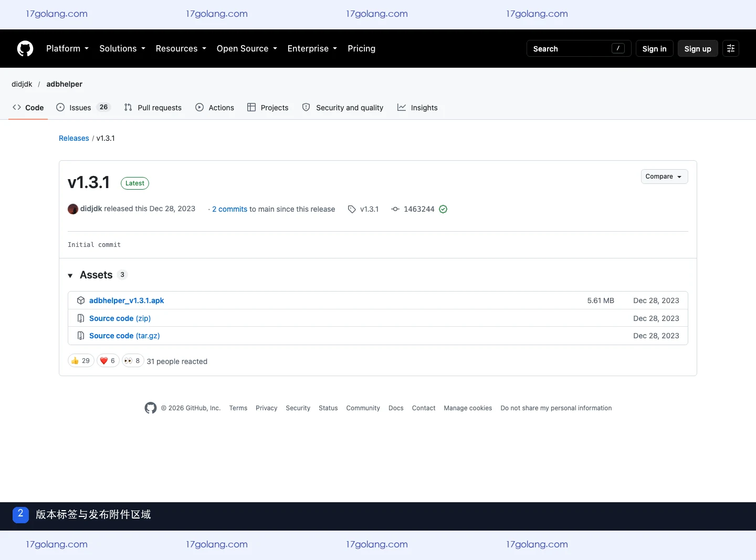This screenshot has height=560, width=756.
Task: Open Security and quality tab
Action: tap(343, 107)
